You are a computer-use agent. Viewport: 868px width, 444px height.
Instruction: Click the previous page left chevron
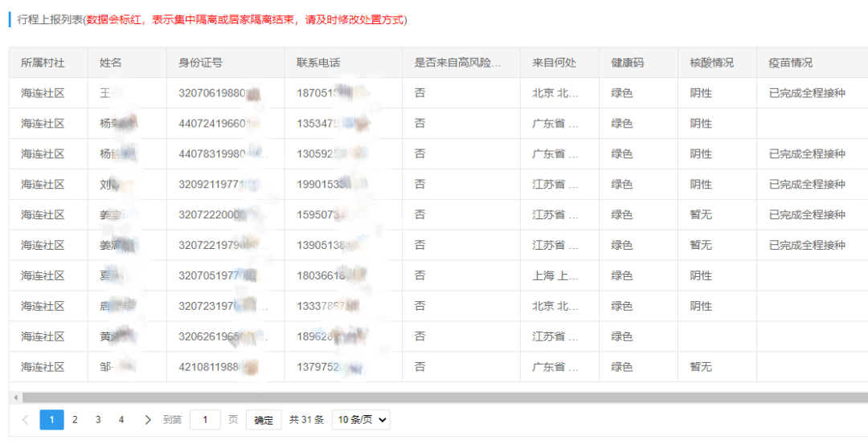click(x=25, y=419)
